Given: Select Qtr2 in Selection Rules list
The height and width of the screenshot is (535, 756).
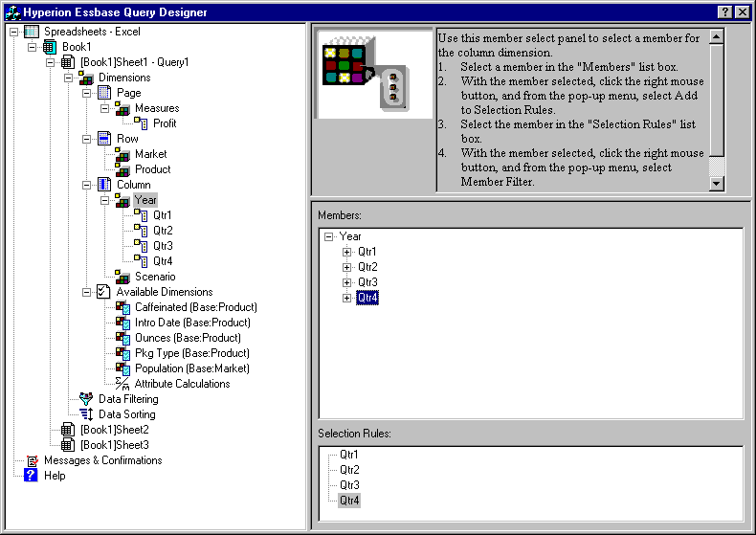Looking at the screenshot, I should coord(349,470).
